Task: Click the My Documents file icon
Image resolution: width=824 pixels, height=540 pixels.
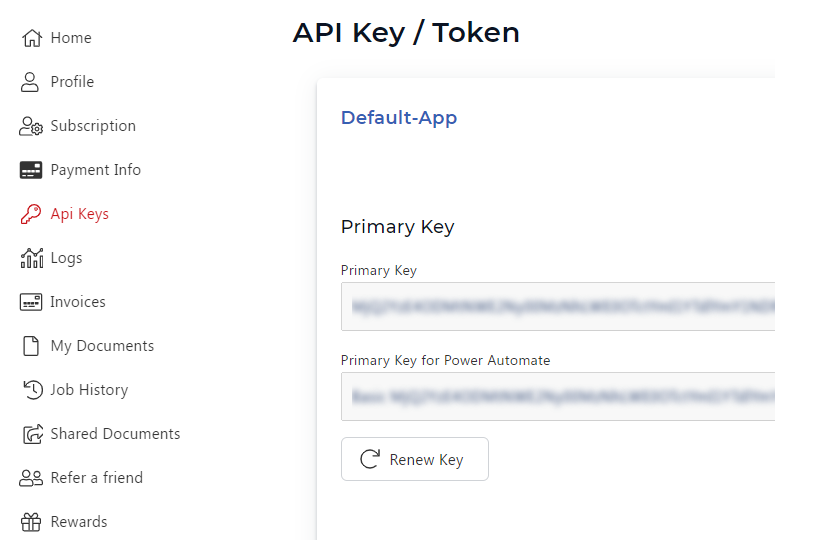Action: [x=31, y=346]
